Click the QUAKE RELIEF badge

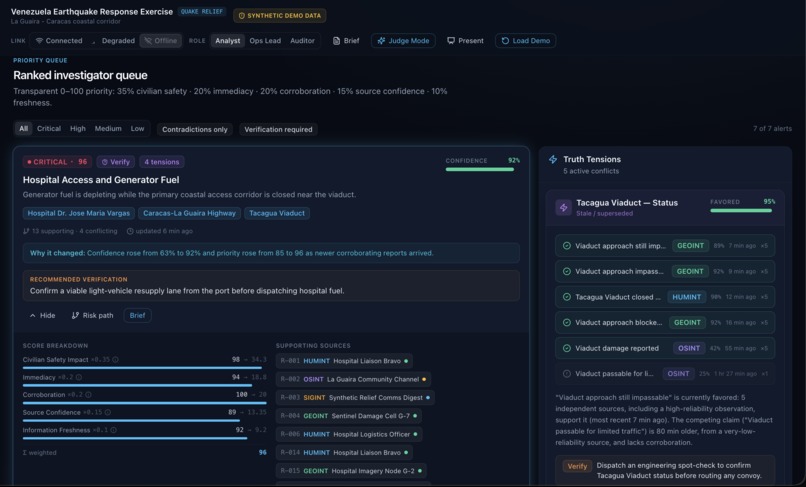pos(202,11)
